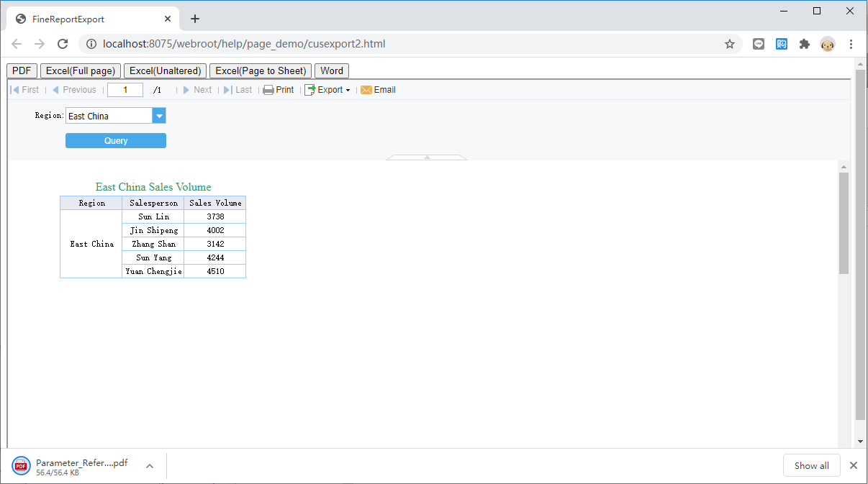Viewport: 868px width, 484px height.
Task: Click the report's vertical scrollbar thumb
Action: tap(844, 223)
